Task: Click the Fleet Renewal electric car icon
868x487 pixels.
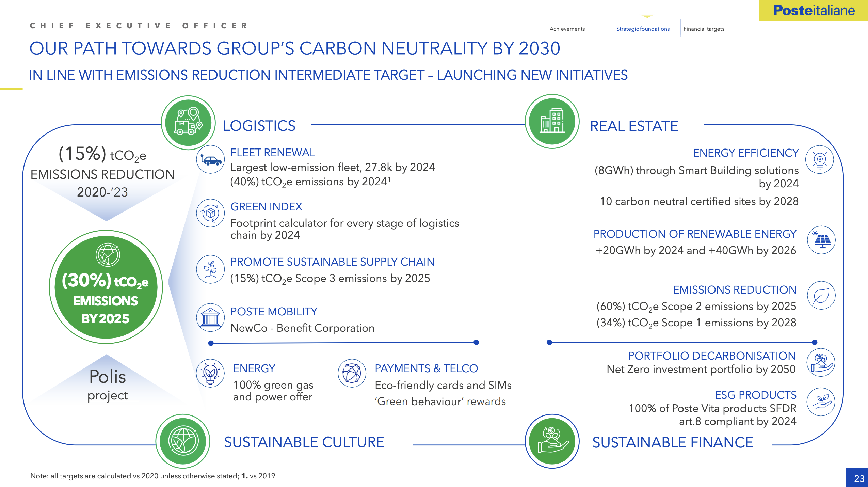Action: click(210, 160)
